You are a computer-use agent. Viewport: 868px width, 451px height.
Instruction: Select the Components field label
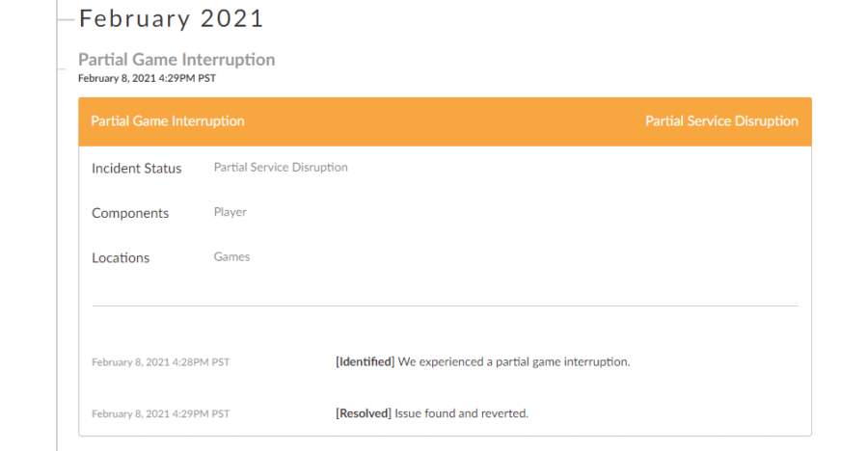[x=130, y=213]
